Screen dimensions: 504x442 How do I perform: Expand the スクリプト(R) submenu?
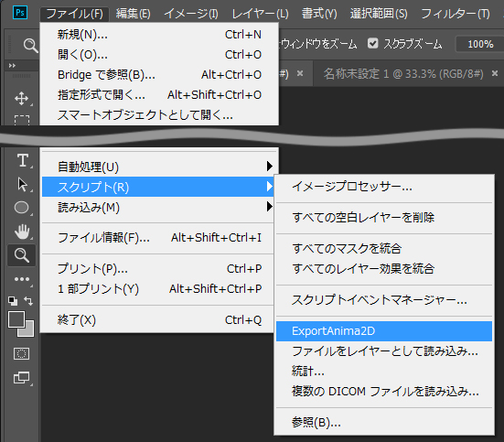157,187
